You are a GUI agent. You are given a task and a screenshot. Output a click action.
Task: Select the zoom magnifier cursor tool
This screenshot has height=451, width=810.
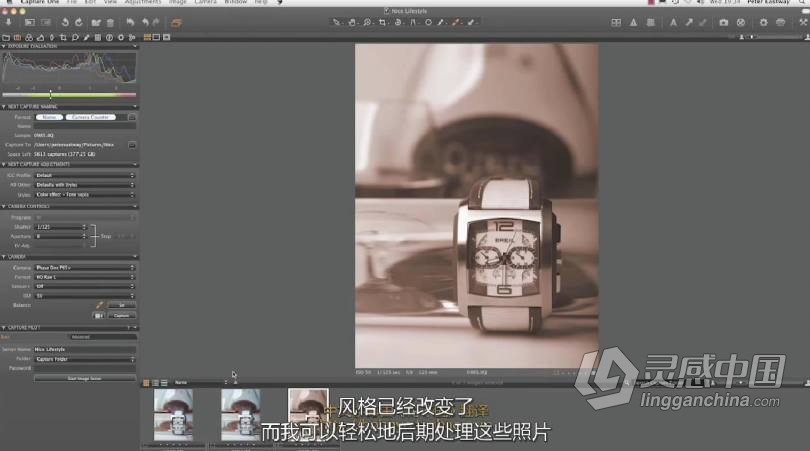(367, 22)
